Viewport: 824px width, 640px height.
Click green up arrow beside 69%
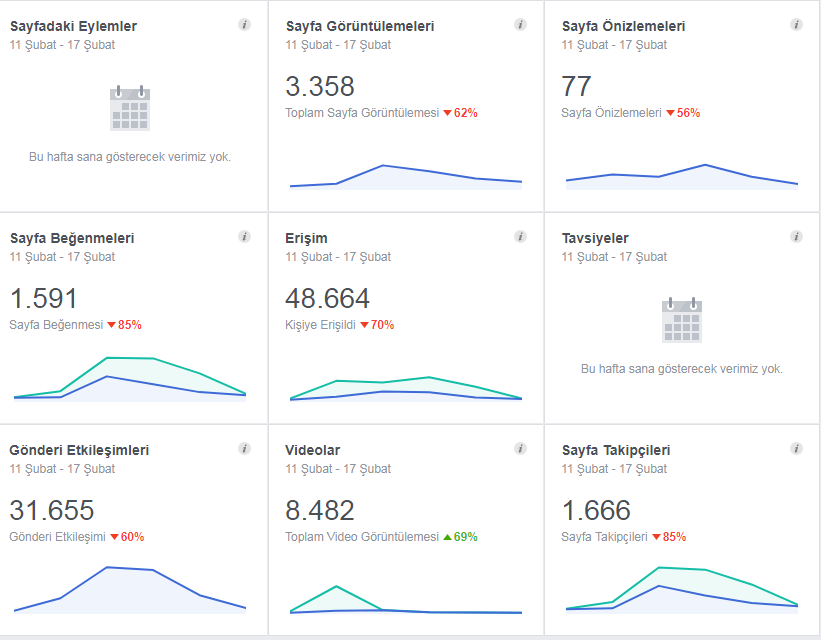447,537
